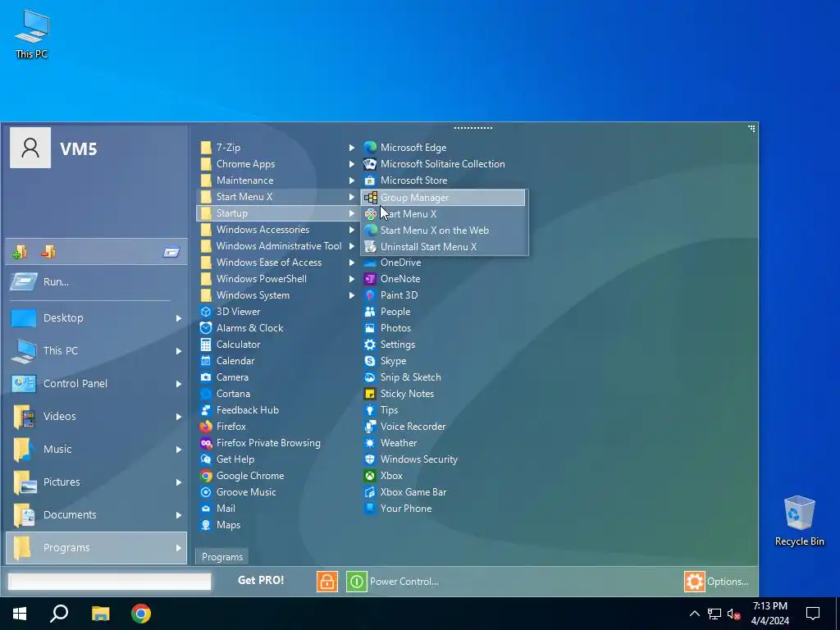Expand the Maintenance folder
The height and width of the screenshot is (630, 840).
351,180
